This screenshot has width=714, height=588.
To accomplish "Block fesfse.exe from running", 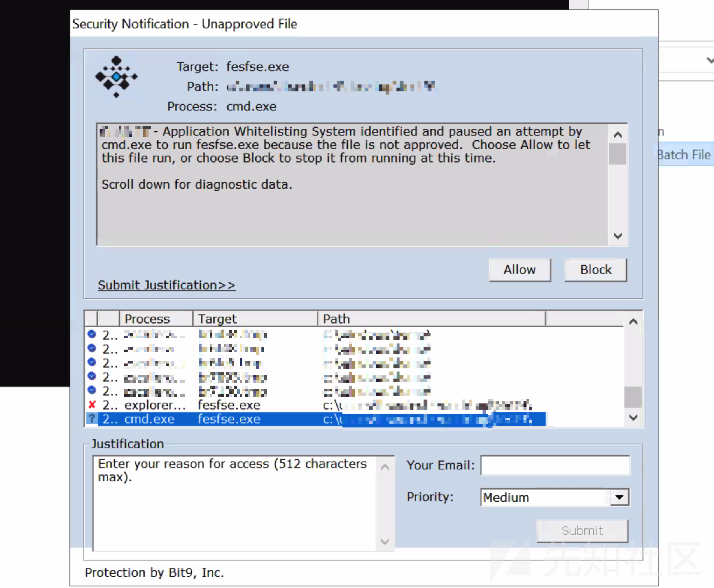I will click(x=595, y=269).
